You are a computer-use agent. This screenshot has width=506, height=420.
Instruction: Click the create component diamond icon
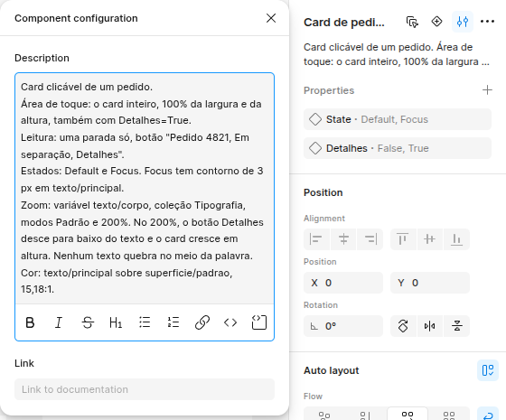[x=436, y=22]
